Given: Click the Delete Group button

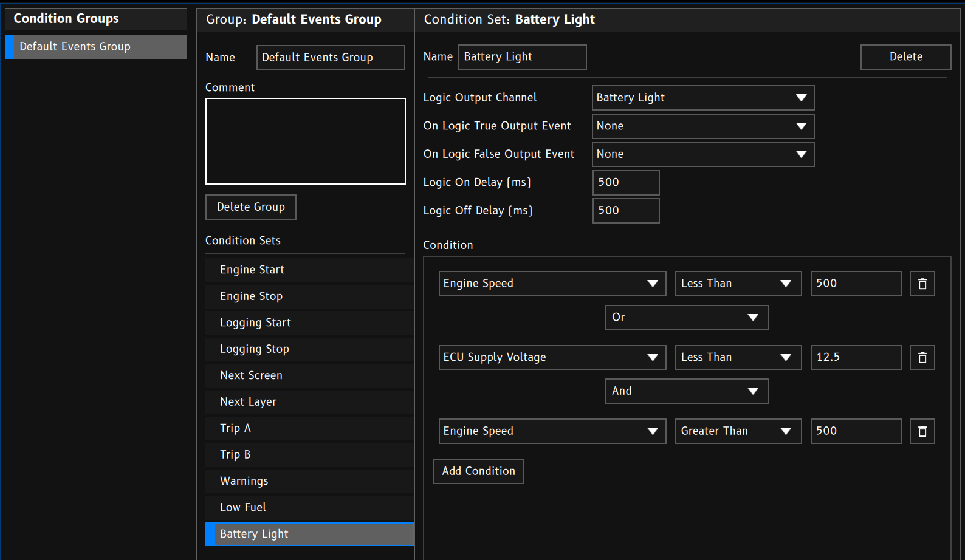Looking at the screenshot, I should pos(251,207).
